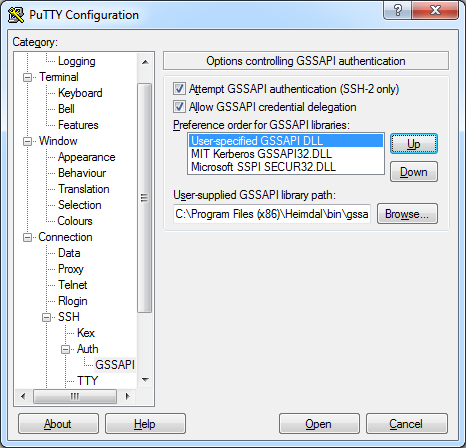Select the Proxy category
This screenshot has width=466, height=448.
tap(71, 269)
